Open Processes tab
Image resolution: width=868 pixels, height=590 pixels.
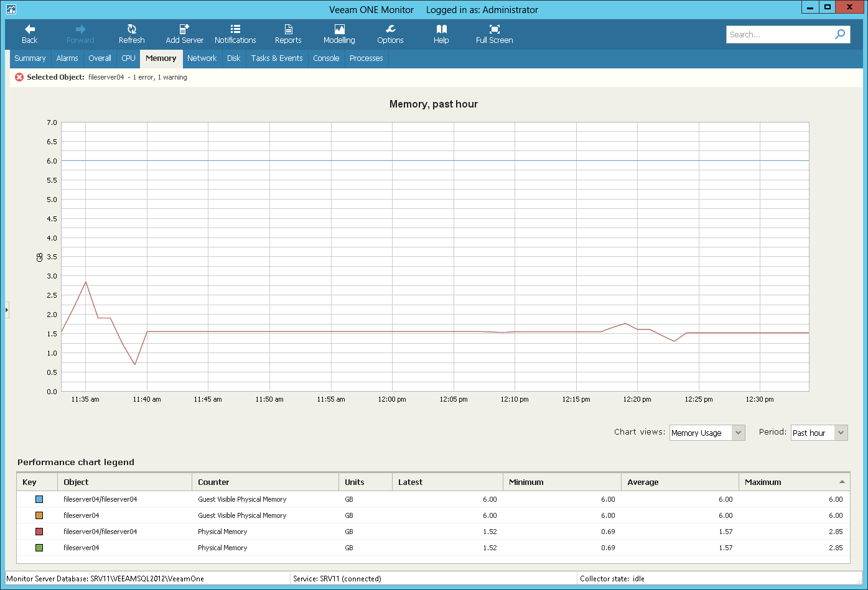click(366, 58)
